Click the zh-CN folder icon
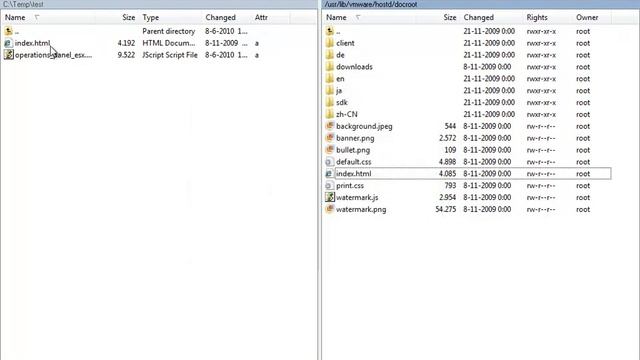 coord(329,114)
